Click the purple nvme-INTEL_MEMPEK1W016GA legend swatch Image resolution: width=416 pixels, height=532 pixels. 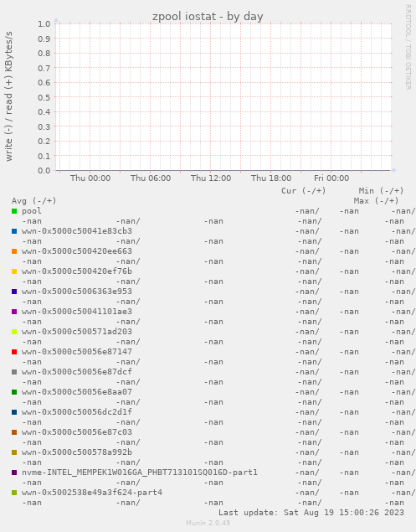14,473
